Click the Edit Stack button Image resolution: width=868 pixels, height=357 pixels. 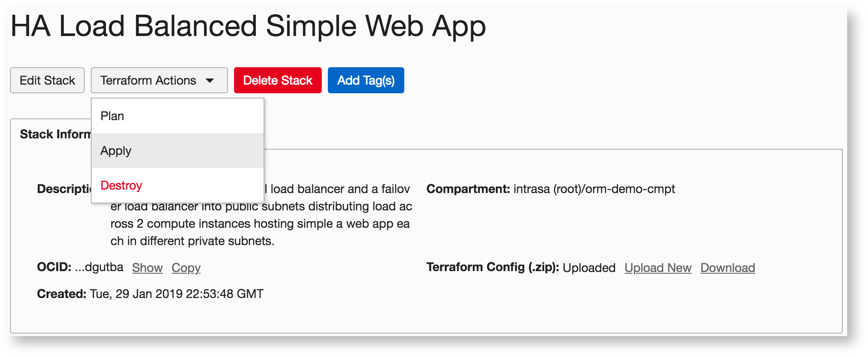click(47, 80)
